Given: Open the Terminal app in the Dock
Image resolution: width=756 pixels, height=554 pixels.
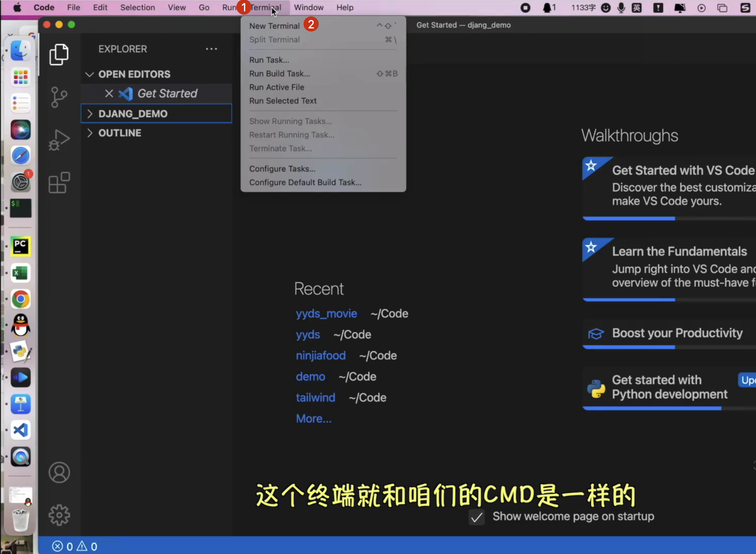Looking at the screenshot, I should 20,208.
